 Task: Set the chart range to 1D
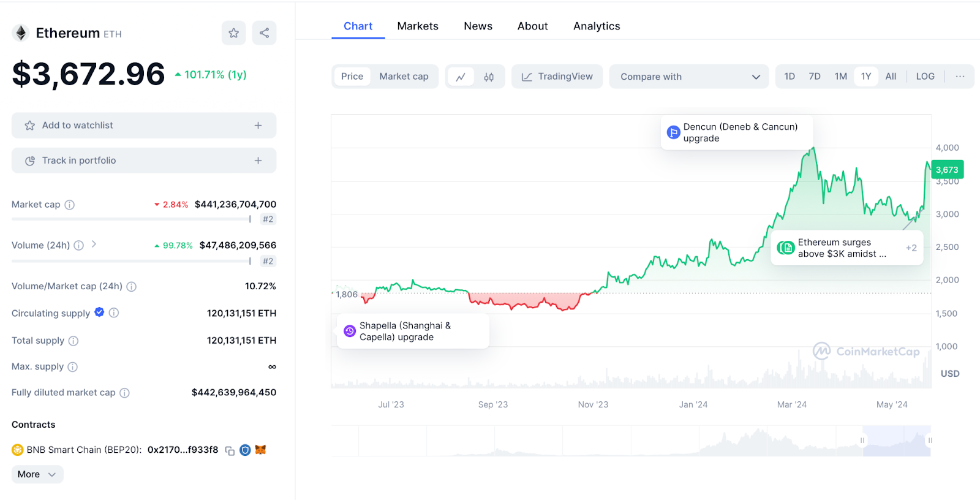click(790, 77)
